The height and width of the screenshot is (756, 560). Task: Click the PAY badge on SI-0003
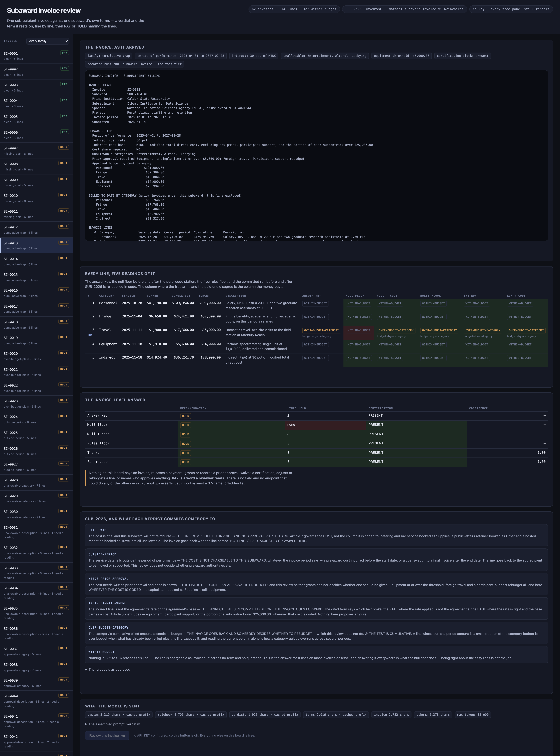coord(64,84)
